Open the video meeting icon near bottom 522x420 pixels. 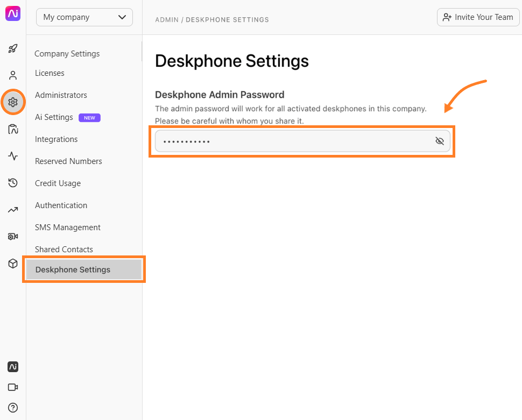click(13, 387)
